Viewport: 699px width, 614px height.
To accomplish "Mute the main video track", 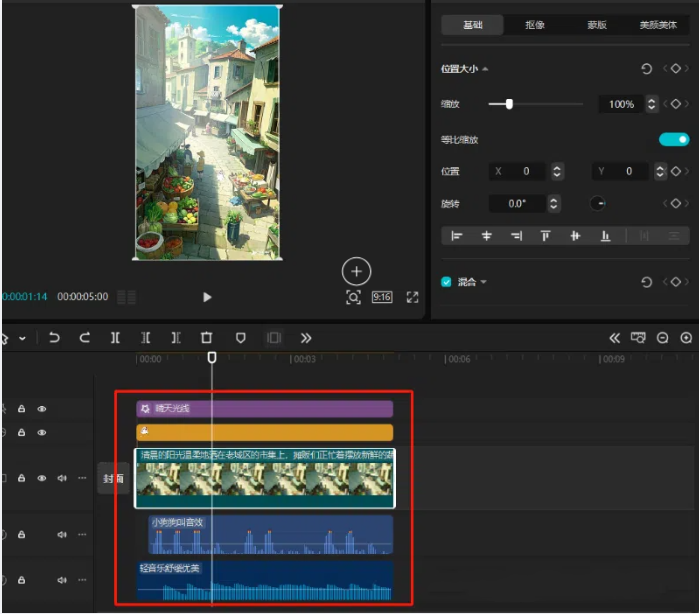I will pyautogui.click(x=62, y=478).
